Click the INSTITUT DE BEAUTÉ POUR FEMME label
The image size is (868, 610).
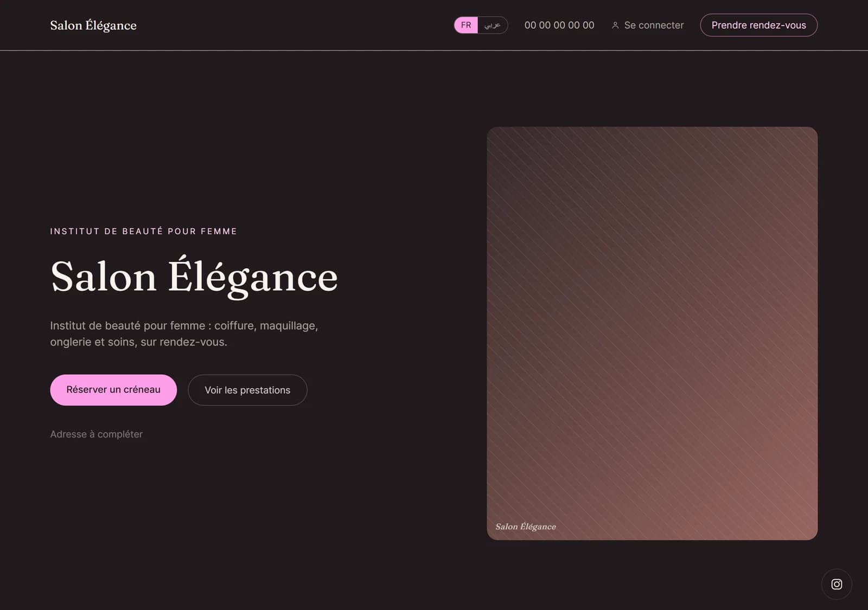click(144, 232)
